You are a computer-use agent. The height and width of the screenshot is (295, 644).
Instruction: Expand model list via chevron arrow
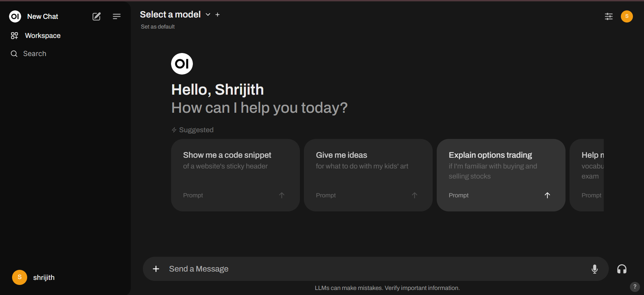coord(208,14)
